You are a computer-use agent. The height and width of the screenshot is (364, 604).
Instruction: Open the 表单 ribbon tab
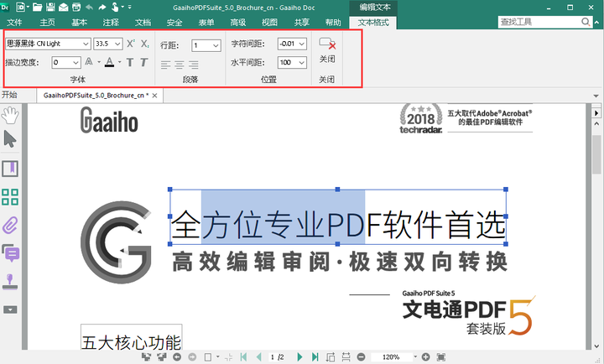(x=206, y=23)
